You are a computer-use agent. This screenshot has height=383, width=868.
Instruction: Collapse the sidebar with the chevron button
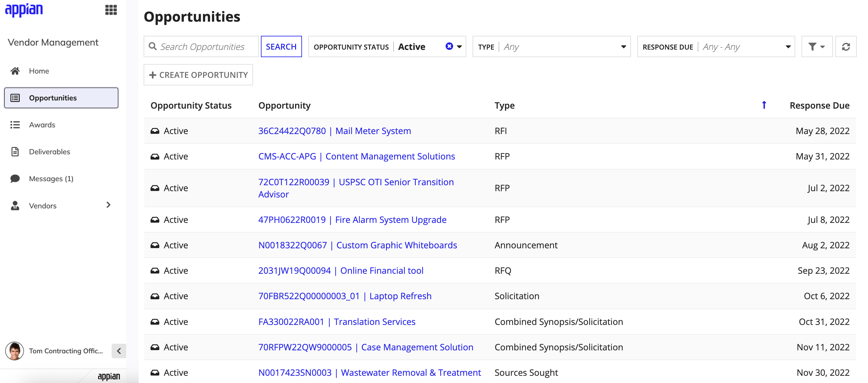(x=119, y=351)
